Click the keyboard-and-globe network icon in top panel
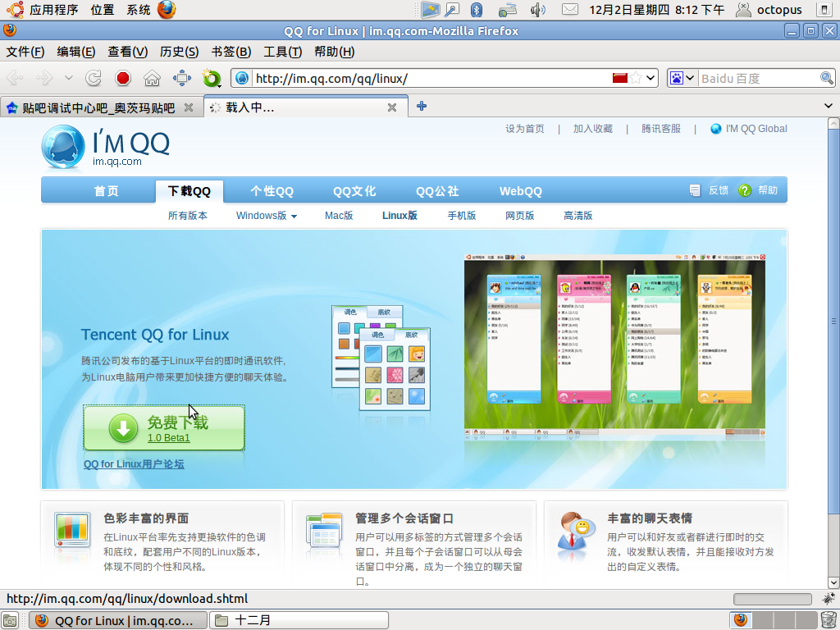The height and width of the screenshot is (630, 840). [507, 10]
